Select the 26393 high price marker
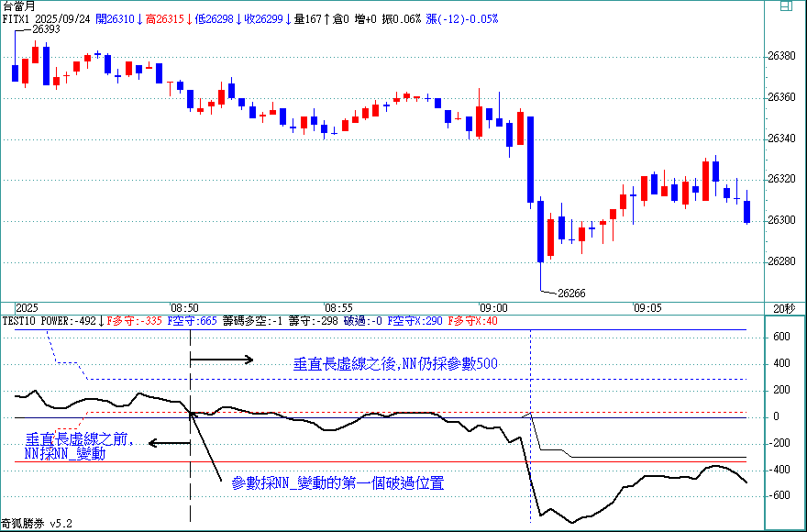 (x=46, y=29)
